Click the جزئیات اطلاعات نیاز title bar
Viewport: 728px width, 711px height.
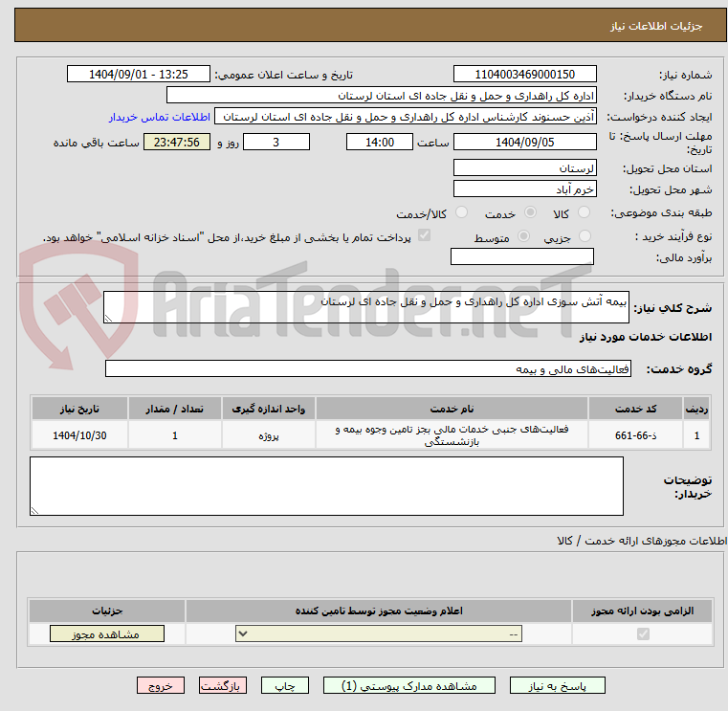pos(370,26)
